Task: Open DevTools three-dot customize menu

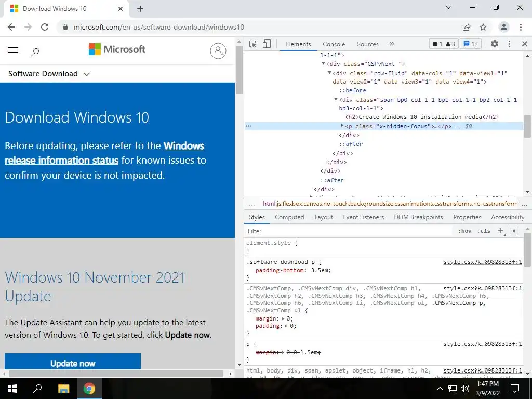Action: tap(509, 44)
